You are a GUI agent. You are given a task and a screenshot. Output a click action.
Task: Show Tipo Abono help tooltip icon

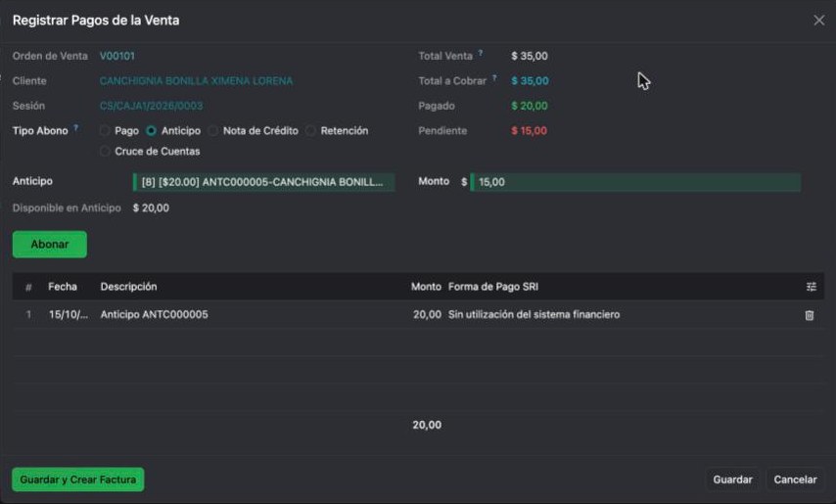pyautogui.click(x=75, y=128)
